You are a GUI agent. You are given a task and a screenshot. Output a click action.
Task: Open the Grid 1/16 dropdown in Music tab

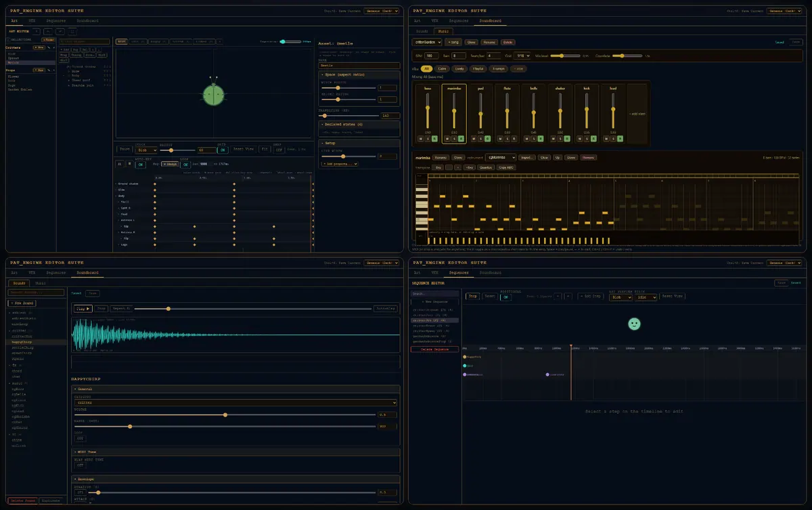pyautogui.click(x=522, y=56)
